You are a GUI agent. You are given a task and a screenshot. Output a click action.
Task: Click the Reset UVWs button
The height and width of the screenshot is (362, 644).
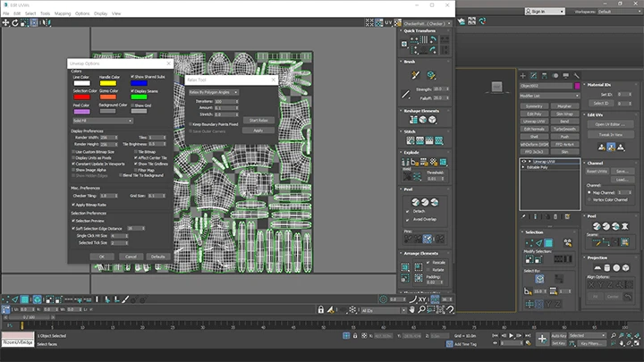(x=597, y=171)
